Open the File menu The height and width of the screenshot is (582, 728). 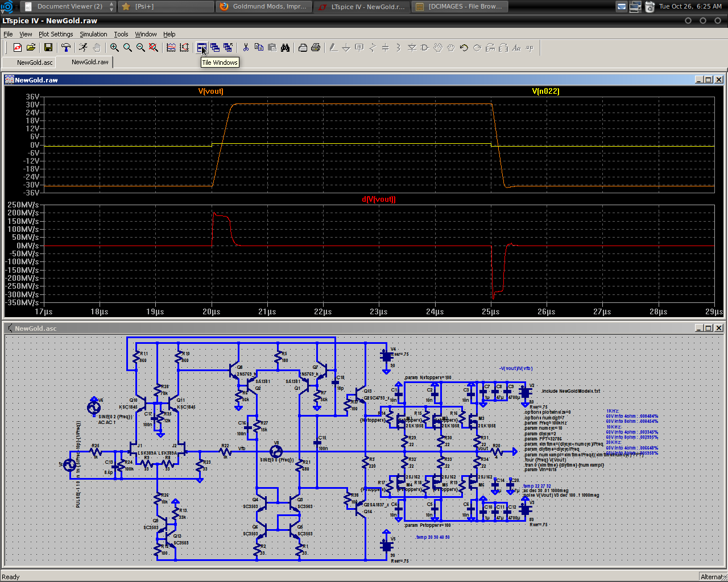point(8,34)
